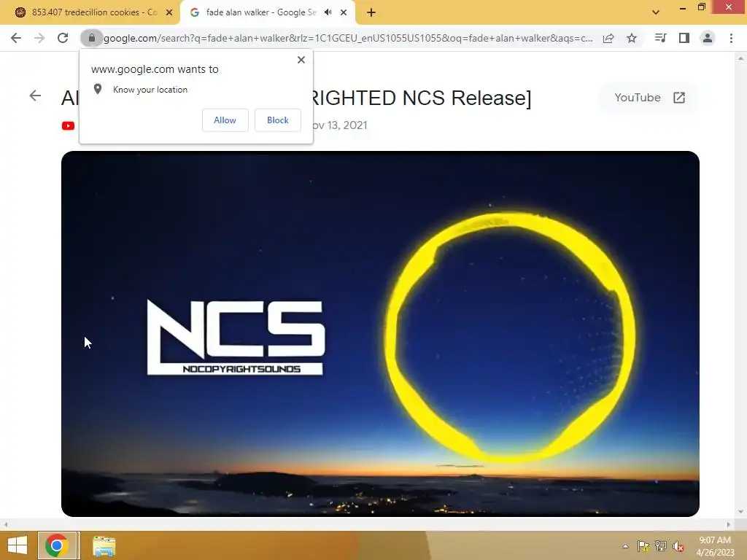Viewport: 747px width, 560px height.
Task: Click vertical scrollbar down arrow
Action: [740, 512]
